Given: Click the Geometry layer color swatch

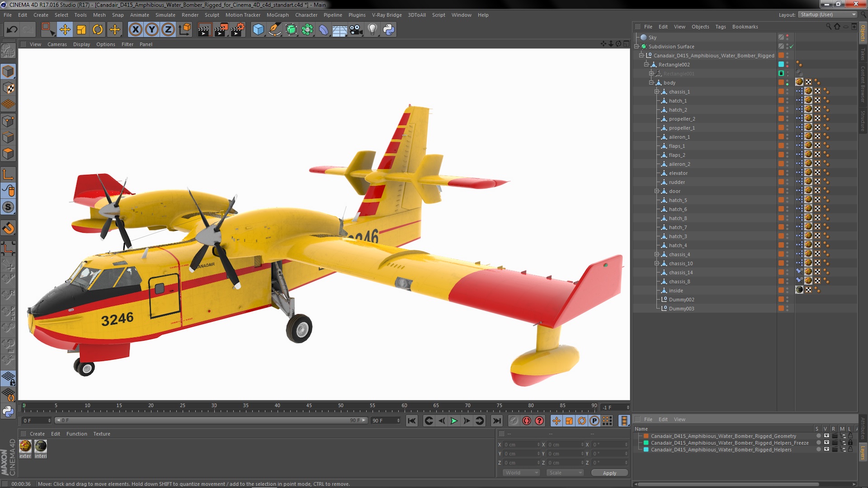Looking at the screenshot, I should click(646, 436).
